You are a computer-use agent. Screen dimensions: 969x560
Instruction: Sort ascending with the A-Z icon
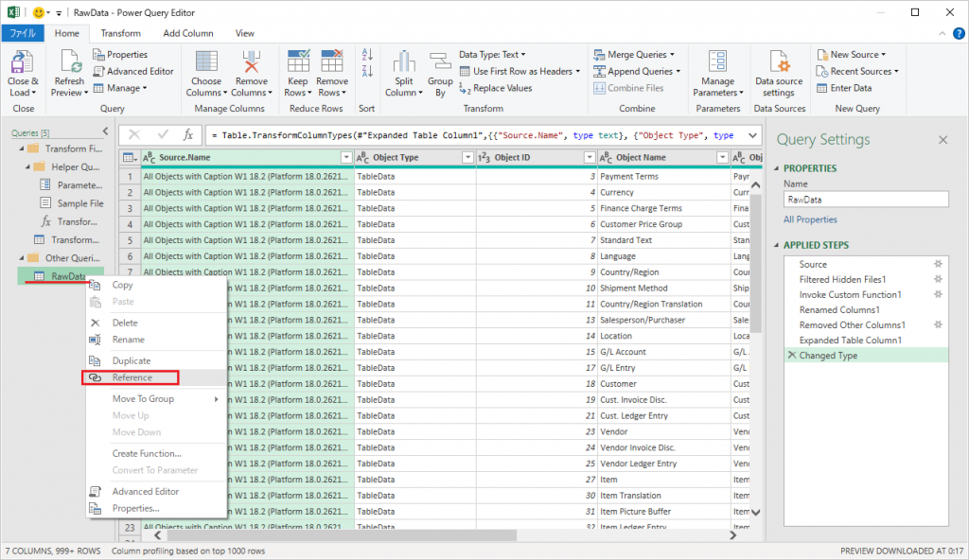point(367,55)
